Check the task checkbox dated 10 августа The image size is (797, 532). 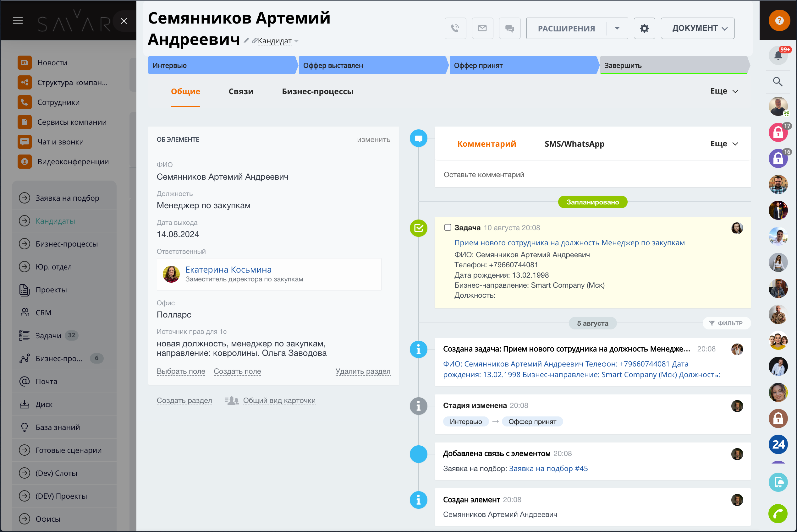coord(448,227)
